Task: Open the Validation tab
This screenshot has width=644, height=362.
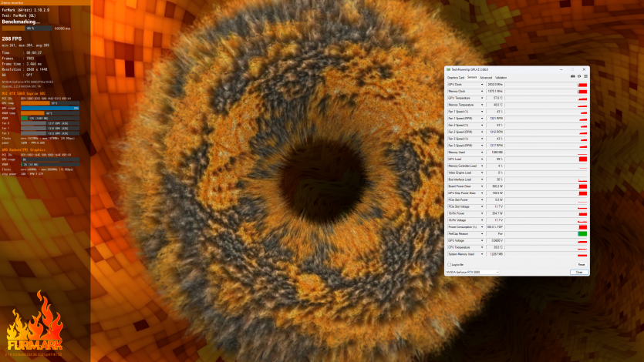Action: click(501, 77)
